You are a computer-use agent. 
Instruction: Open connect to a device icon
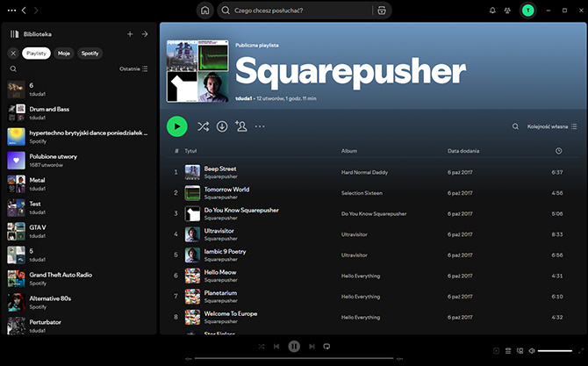coord(520,351)
